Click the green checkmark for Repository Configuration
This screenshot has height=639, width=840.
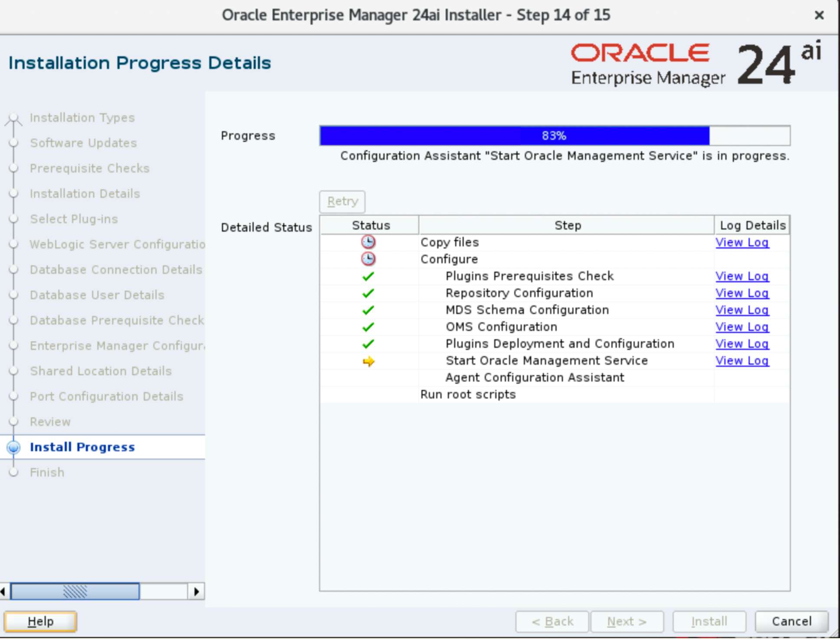pos(368,293)
